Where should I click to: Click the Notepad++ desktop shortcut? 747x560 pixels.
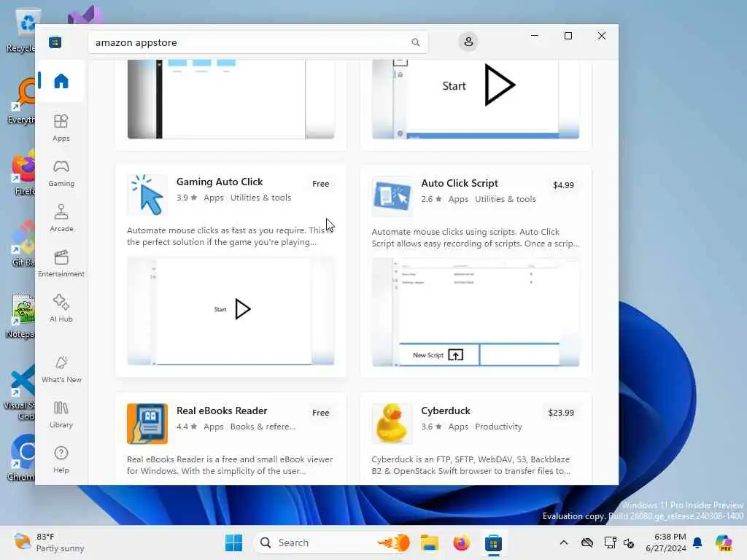(21, 316)
